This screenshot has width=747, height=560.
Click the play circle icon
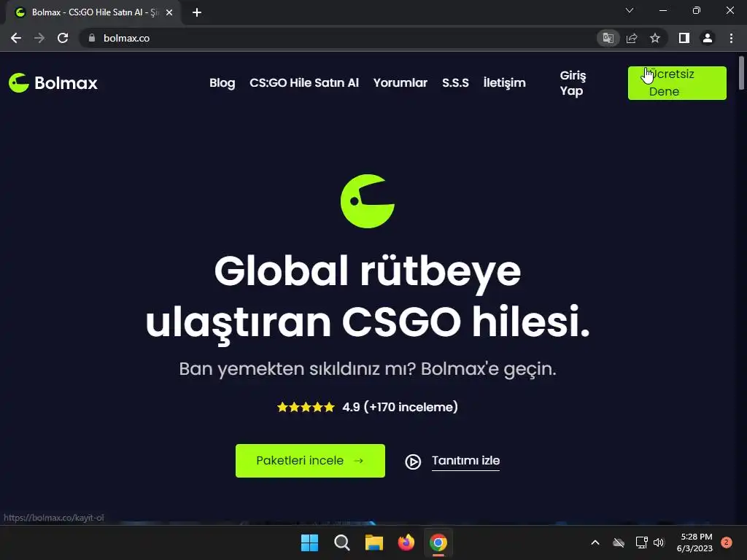[x=413, y=462]
